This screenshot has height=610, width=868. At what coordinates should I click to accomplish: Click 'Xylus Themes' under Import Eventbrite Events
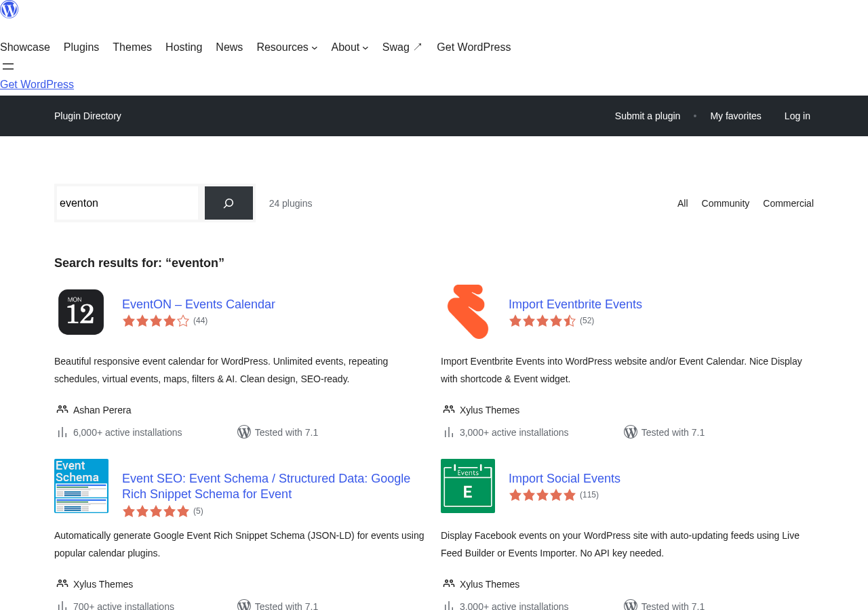coord(490,410)
